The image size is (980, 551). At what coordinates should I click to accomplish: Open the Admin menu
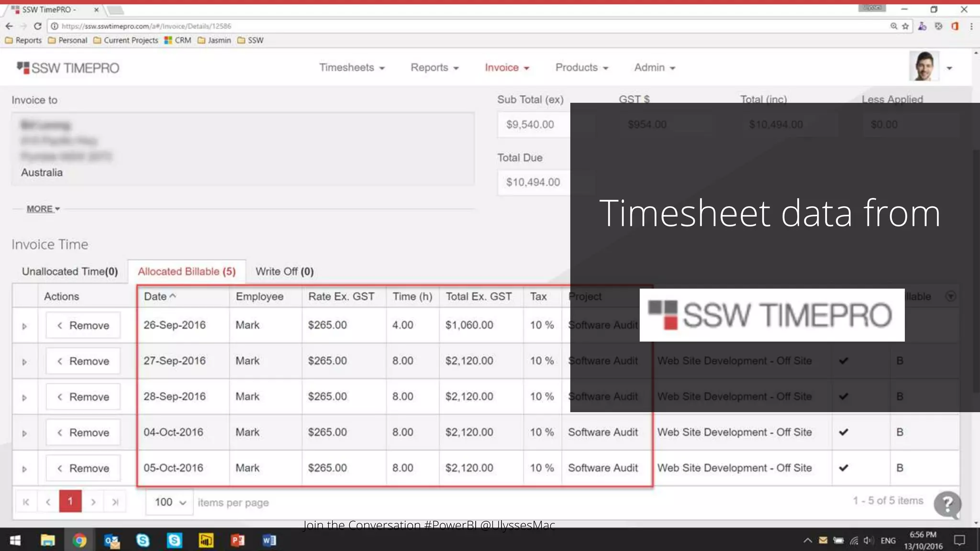click(655, 67)
